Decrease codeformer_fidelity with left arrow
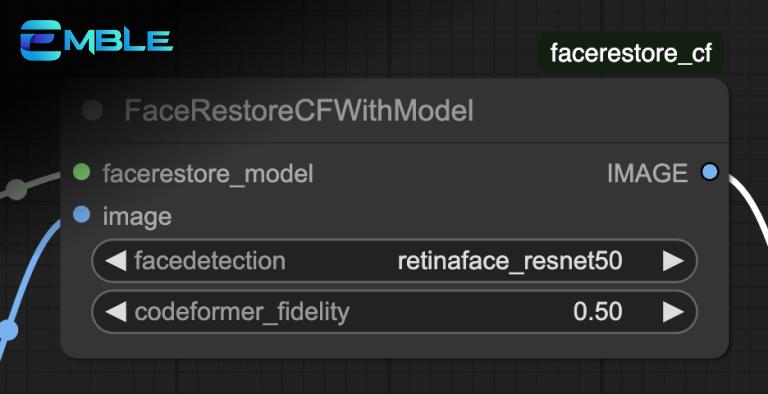This screenshot has width=768, height=394. click(116, 312)
